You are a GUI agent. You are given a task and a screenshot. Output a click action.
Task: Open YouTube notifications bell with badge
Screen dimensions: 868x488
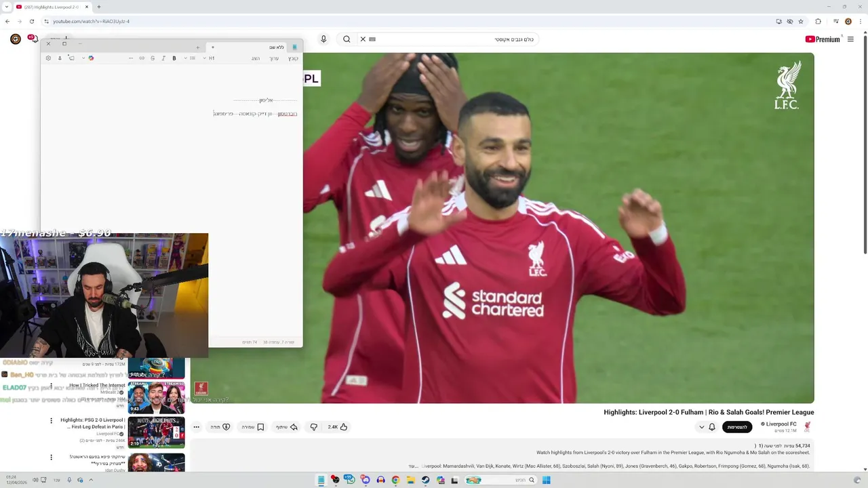32,39
